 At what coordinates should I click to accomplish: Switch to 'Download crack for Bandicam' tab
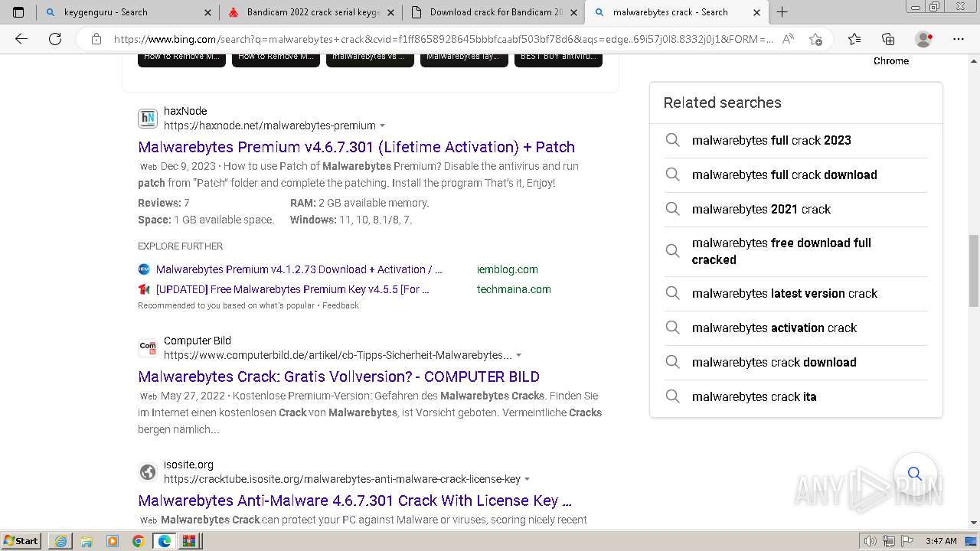click(495, 12)
